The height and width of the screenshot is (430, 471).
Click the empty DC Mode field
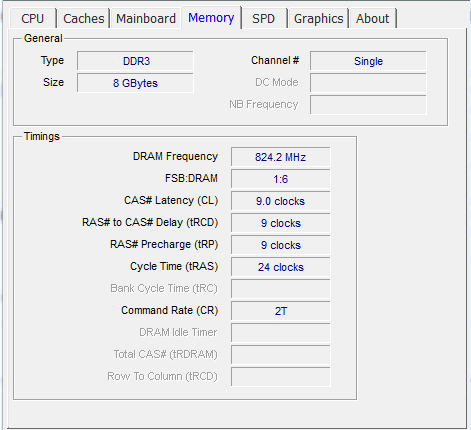coord(368,83)
